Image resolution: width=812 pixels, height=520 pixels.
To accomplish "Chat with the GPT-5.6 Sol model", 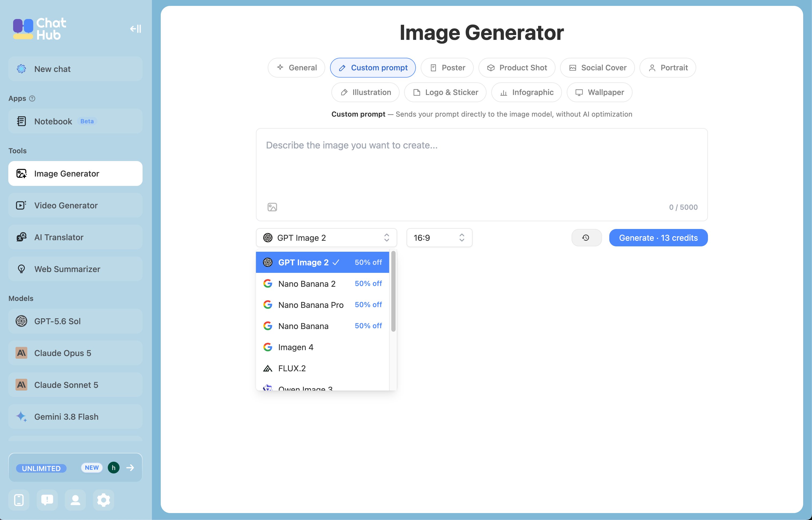I will pyautogui.click(x=75, y=321).
